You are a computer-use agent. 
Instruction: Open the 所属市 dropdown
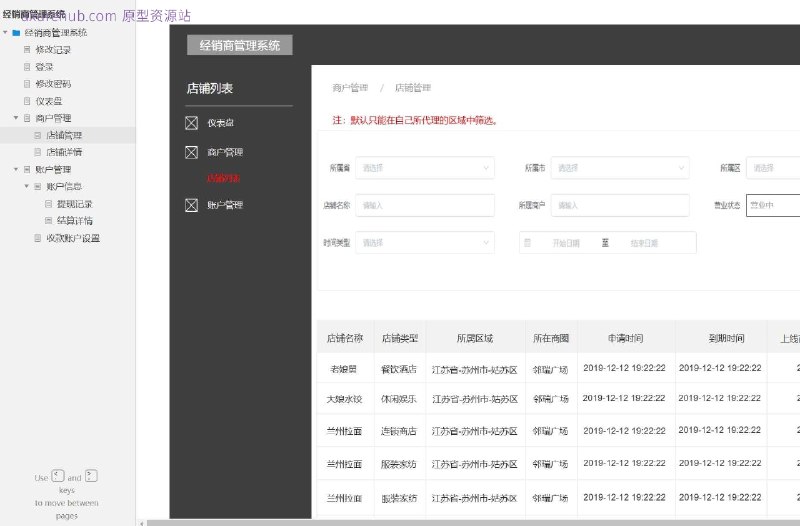[x=620, y=168]
